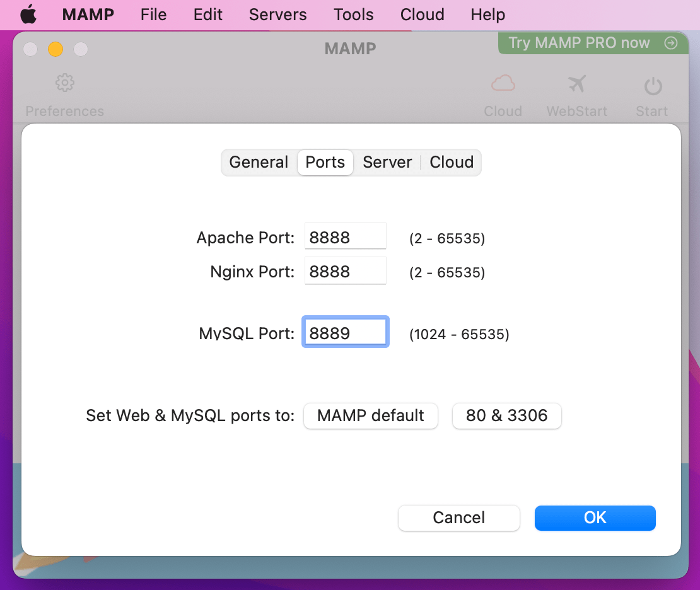Cancel the port changes
Image resolution: width=700 pixels, height=590 pixels.
(x=458, y=518)
